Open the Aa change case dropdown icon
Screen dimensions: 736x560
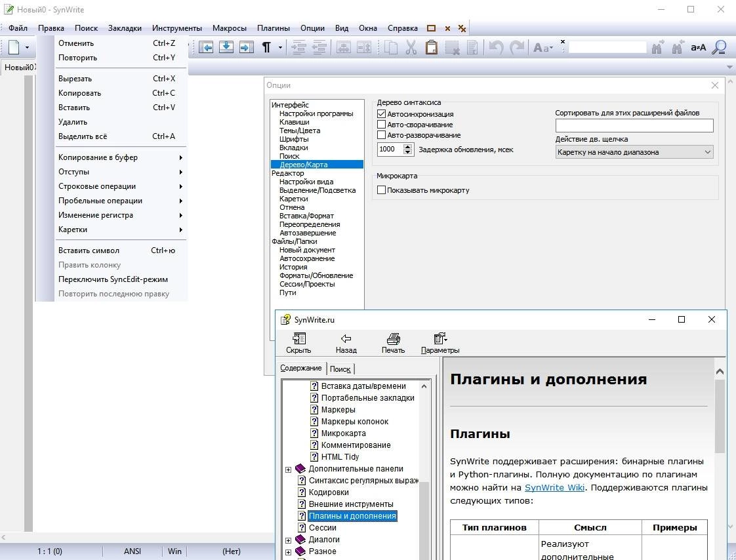(543, 47)
